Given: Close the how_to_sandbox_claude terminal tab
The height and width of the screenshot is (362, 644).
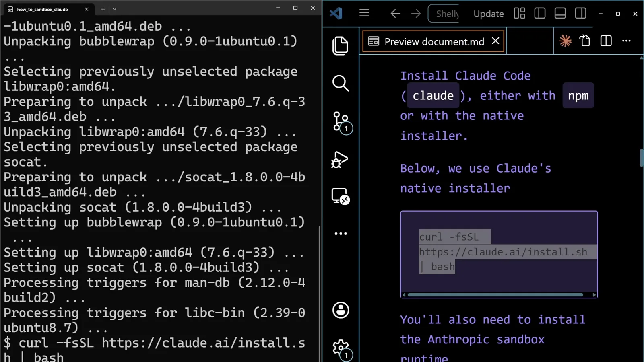Looking at the screenshot, I should click(x=86, y=9).
